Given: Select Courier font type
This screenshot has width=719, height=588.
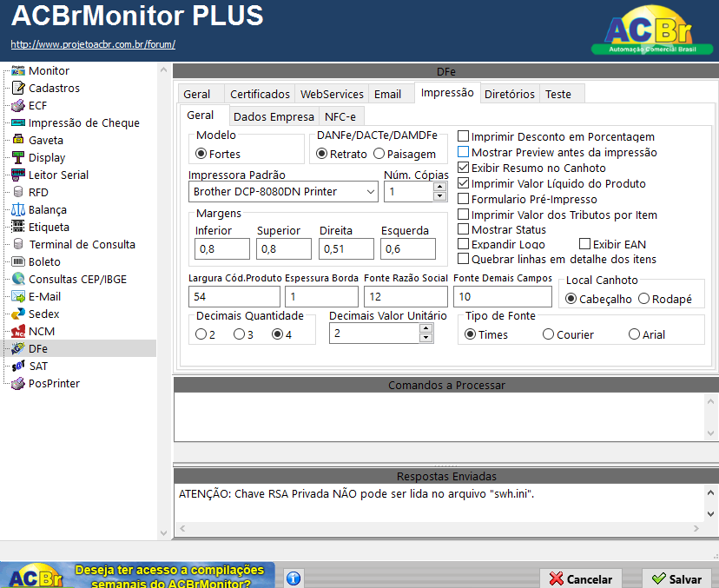Looking at the screenshot, I should (549, 334).
